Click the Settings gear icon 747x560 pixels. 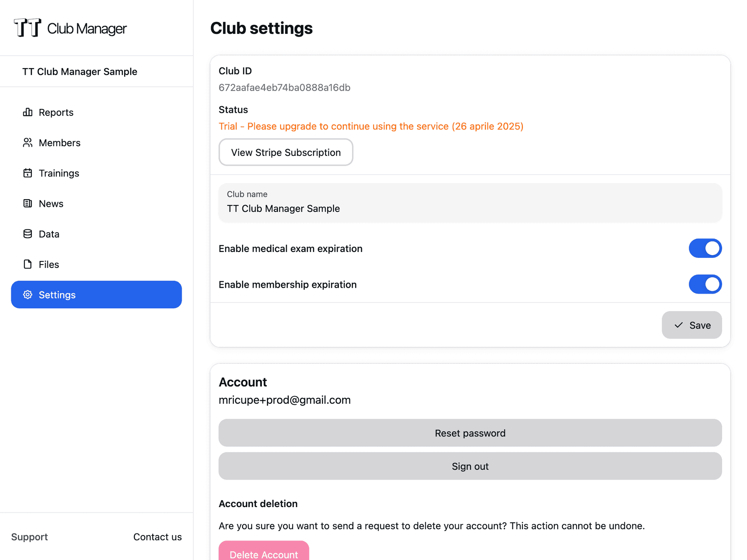click(28, 295)
